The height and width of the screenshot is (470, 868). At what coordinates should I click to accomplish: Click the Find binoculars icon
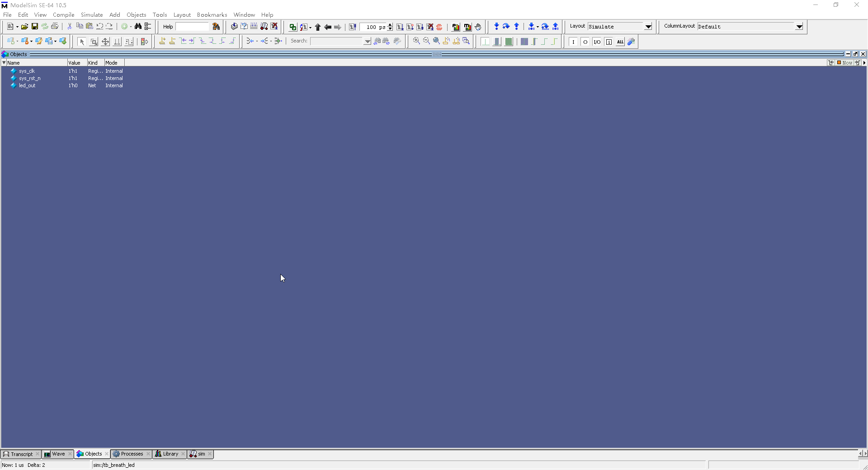point(138,27)
